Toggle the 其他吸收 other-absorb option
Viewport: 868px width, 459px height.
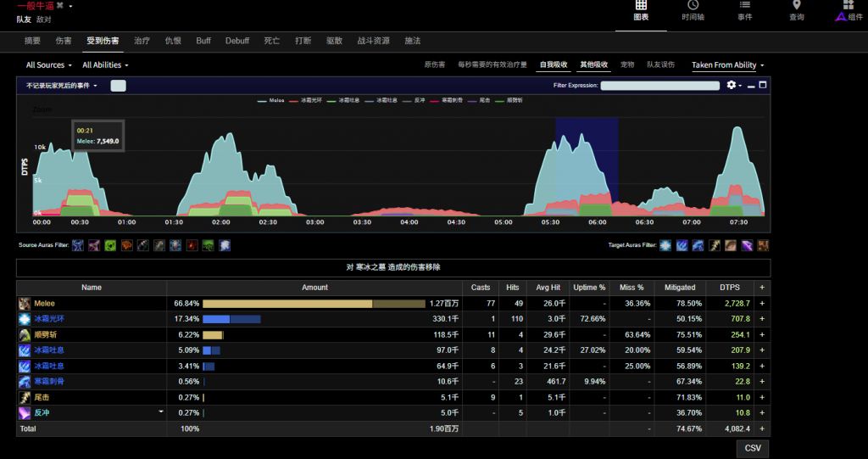click(x=593, y=64)
